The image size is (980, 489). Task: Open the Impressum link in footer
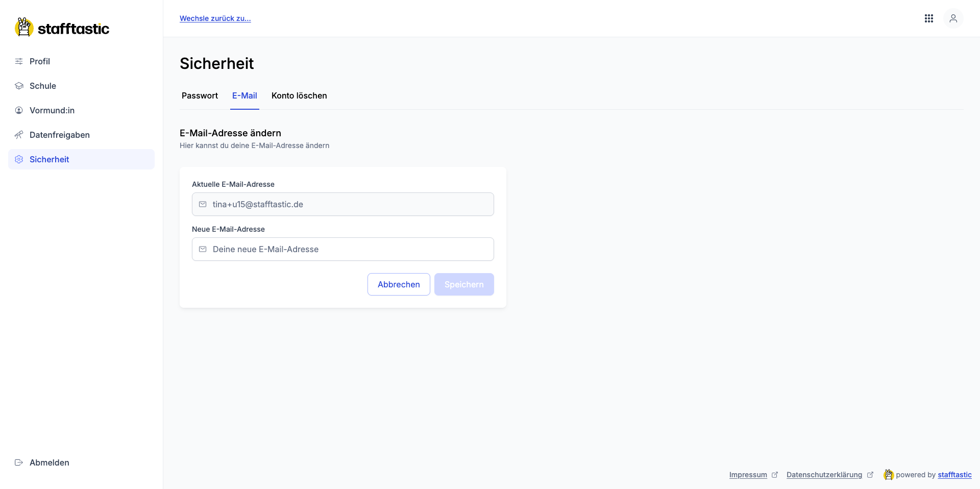[748, 475]
